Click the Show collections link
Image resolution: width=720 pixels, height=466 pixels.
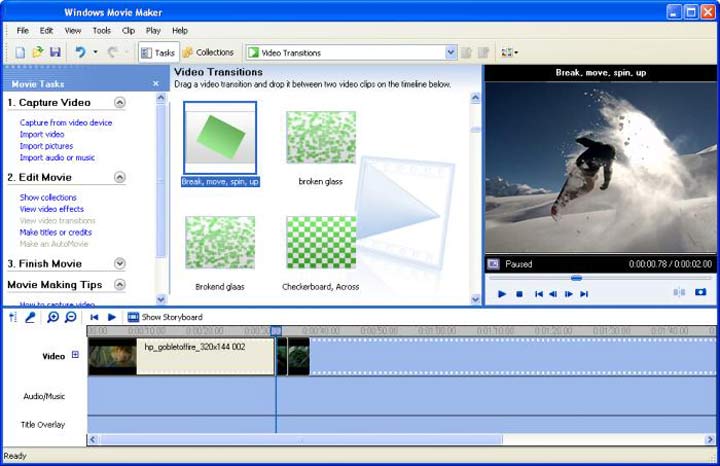[48, 197]
